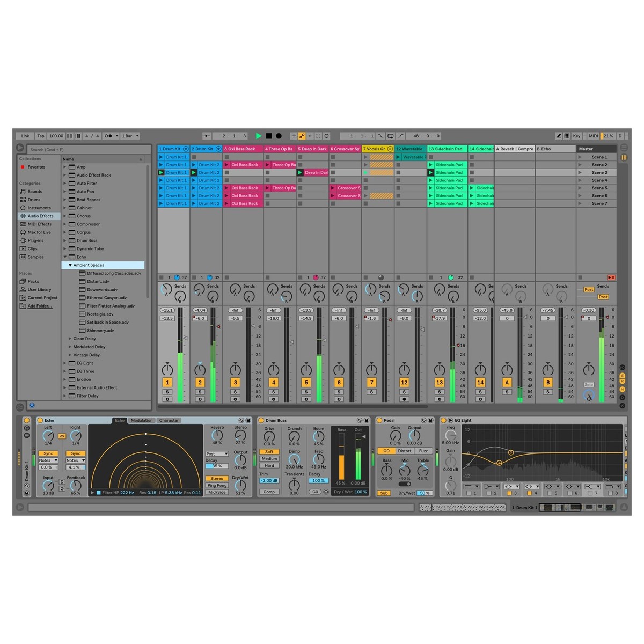644x644 pixels.
Task: Enable Hard mode in the Drum Buss device
Action: pyautogui.click(x=269, y=466)
